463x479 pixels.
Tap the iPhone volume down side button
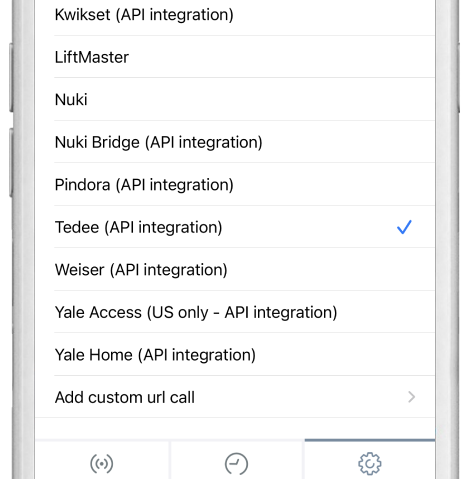click(x=11, y=162)
